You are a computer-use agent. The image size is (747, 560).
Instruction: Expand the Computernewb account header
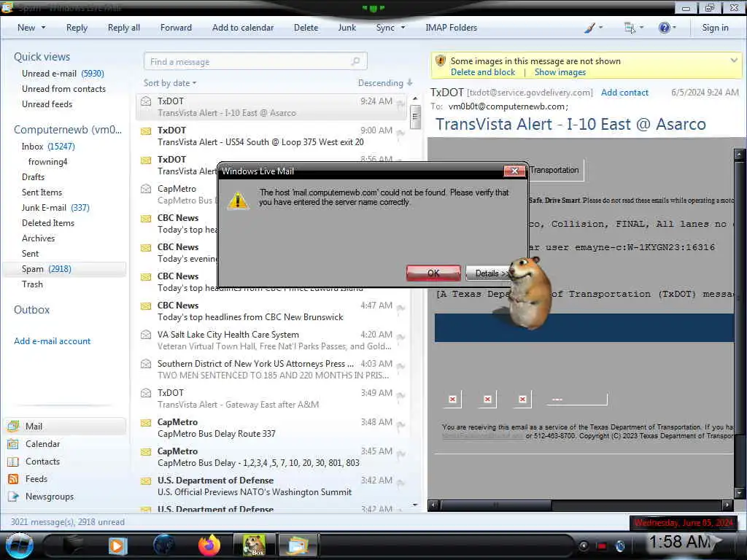pos(68,130)
